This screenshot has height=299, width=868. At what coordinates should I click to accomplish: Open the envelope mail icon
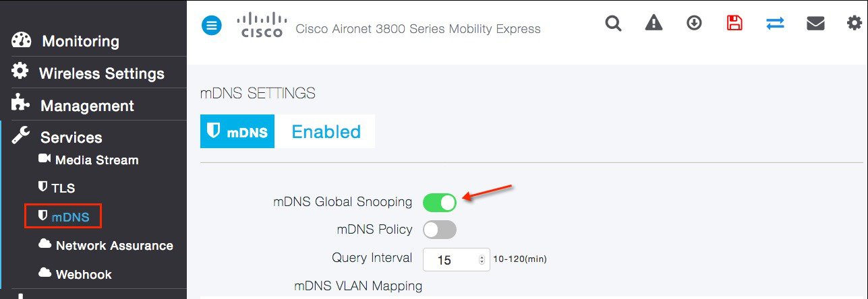(815, 24)
